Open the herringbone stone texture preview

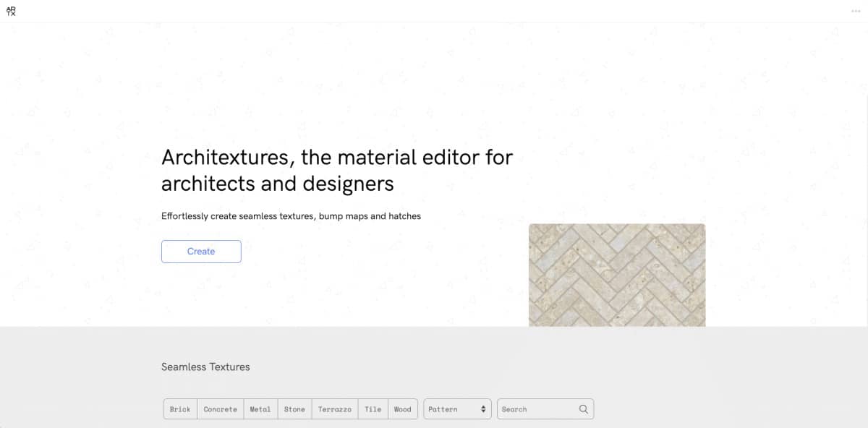coord(616,275)
